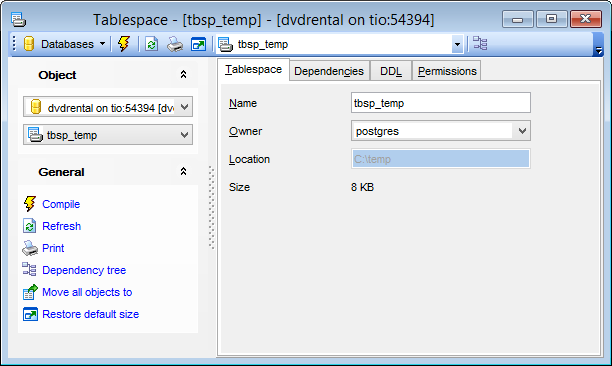This screenshot has height=366, width=612.
Task: Close the Tablespace window
Action: (585, 19)
